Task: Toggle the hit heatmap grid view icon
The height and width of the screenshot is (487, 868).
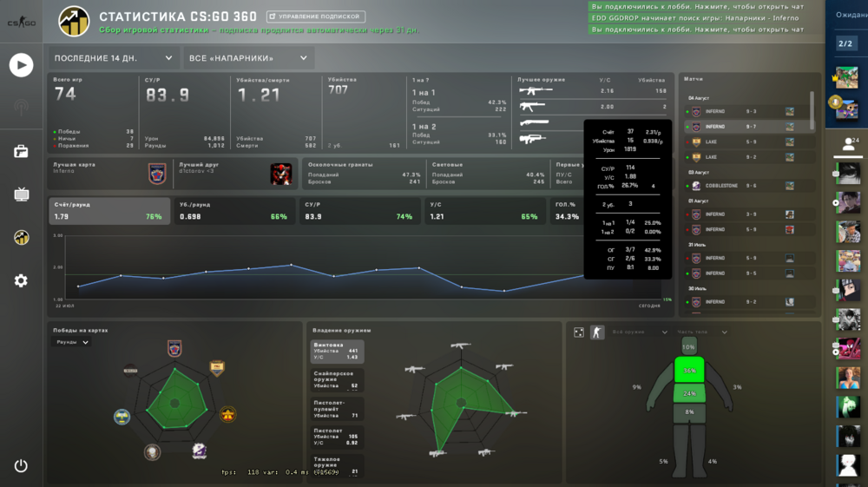Action: click(x=578, y=332)
